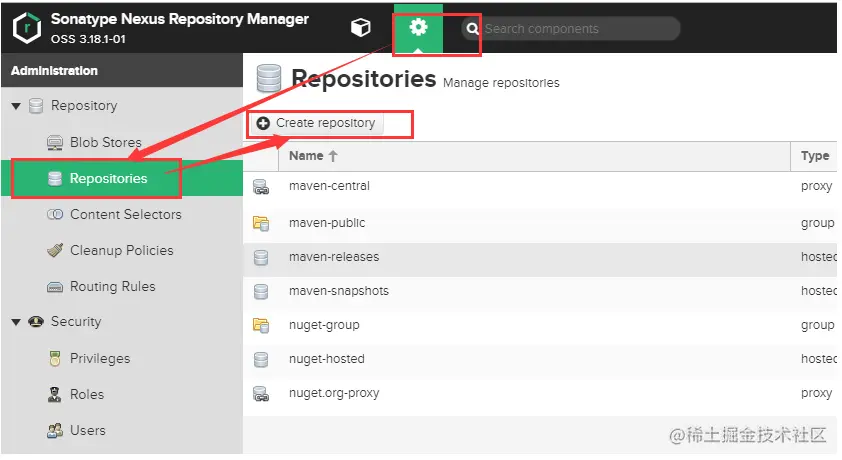Open Blob Stores
Viewport: 842px width, 460px height.
click(x=106, y=142)
